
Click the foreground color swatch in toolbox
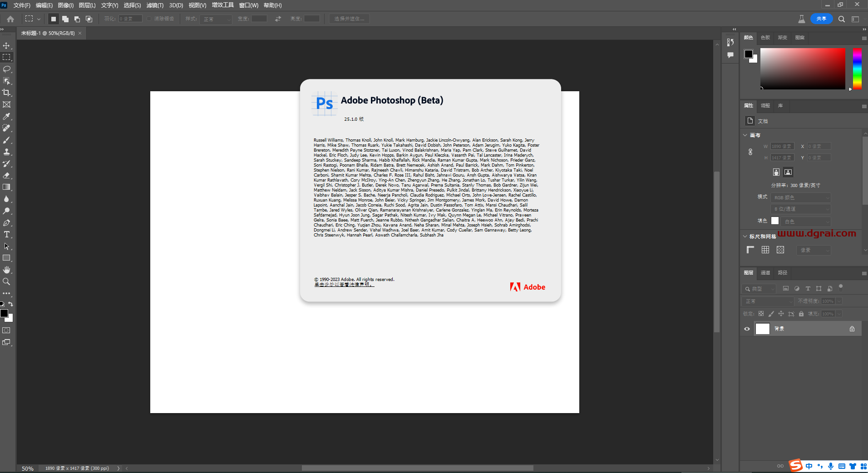(x=4, y=313)
